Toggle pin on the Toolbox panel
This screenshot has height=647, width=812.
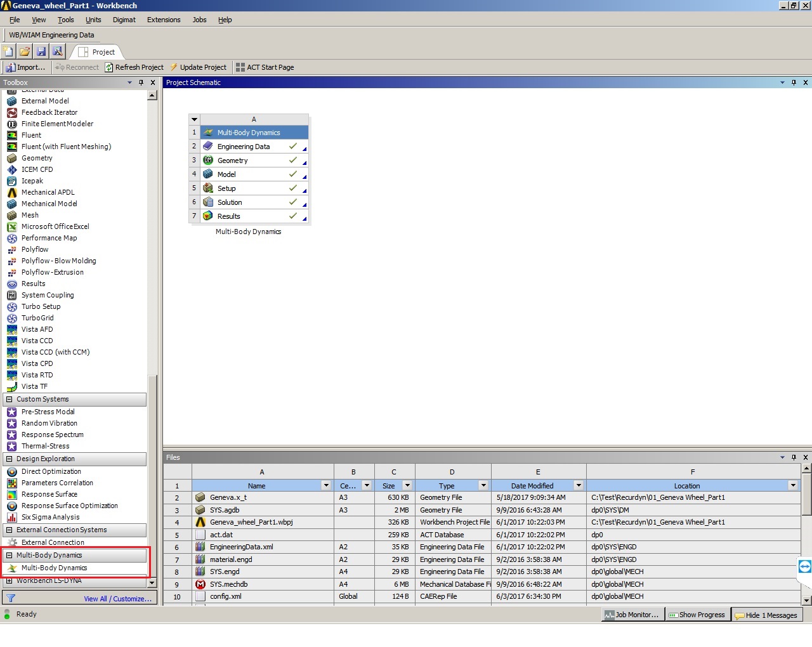click(141, 82)
